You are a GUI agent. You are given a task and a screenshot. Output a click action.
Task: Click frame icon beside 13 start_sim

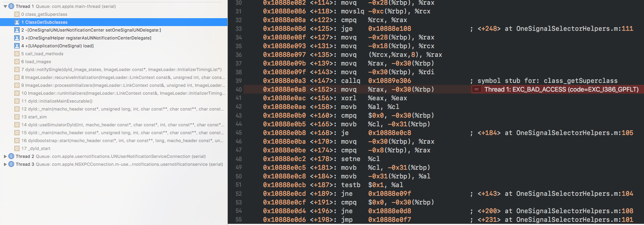[17, 117]
